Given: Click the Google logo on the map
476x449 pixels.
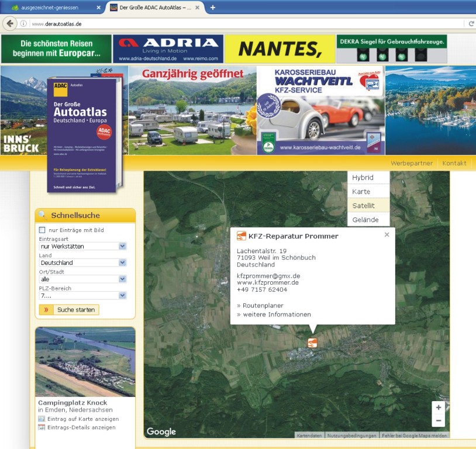Looking at the screenshot, I should coord(161,431).
